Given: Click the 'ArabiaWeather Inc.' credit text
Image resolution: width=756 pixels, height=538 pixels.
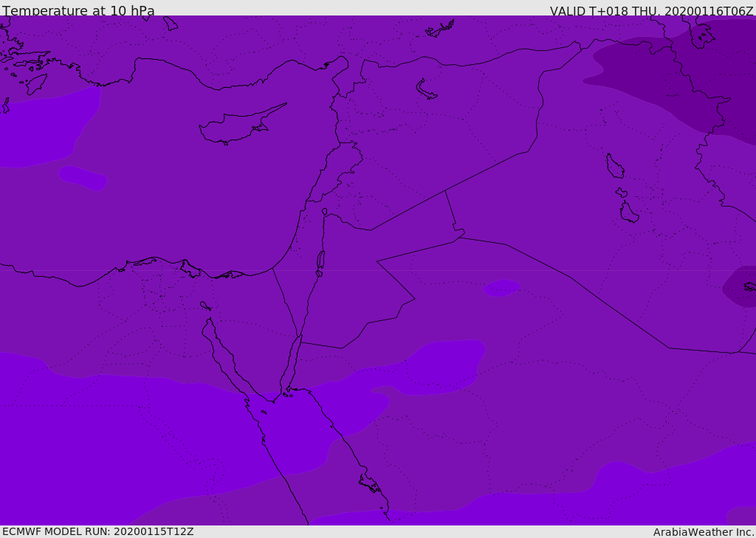Looking at the screenshot, I should 704,532.
